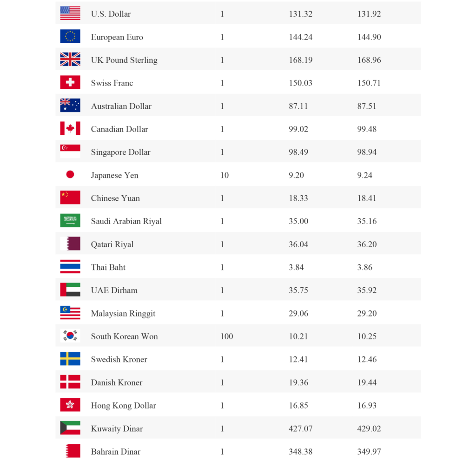Click the Canadian maple leaf flag

70,128
